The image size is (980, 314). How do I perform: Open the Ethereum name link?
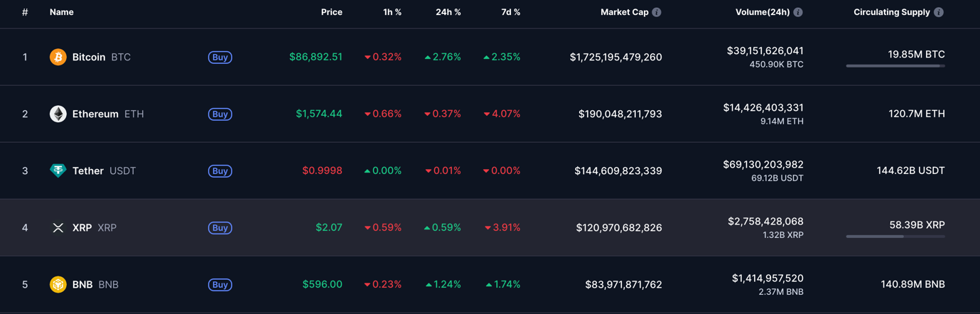95,114
